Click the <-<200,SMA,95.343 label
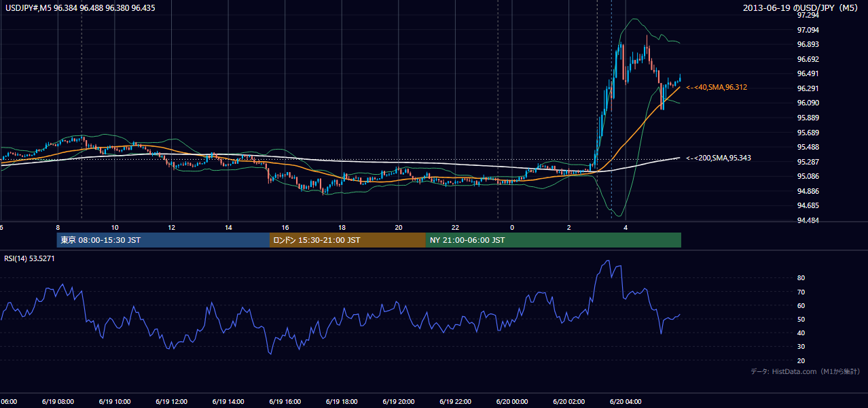The width and height of the screenshot is (868, 408). 719,158
